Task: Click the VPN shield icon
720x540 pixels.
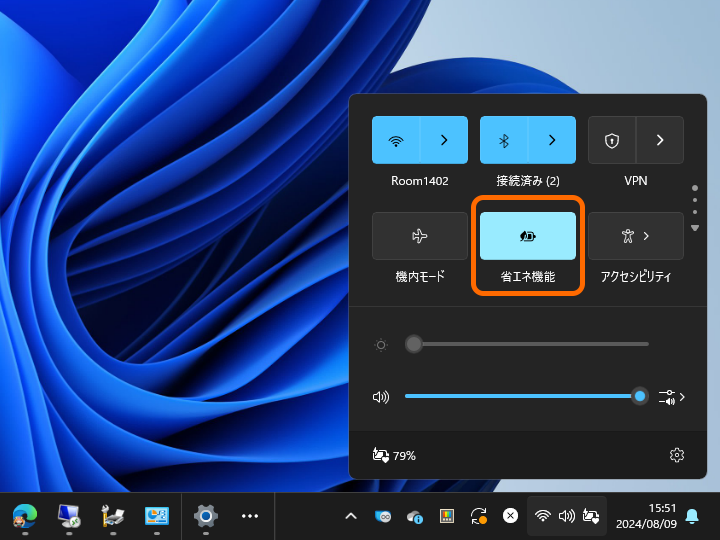Action: coord(612,140)
